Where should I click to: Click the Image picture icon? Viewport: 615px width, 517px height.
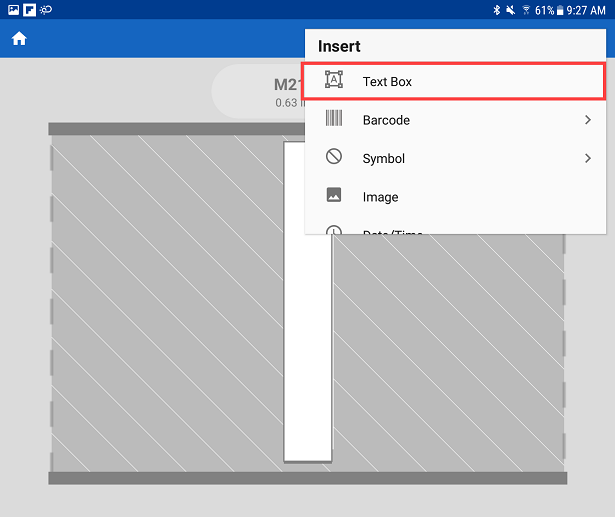click(x=334, y=196)
